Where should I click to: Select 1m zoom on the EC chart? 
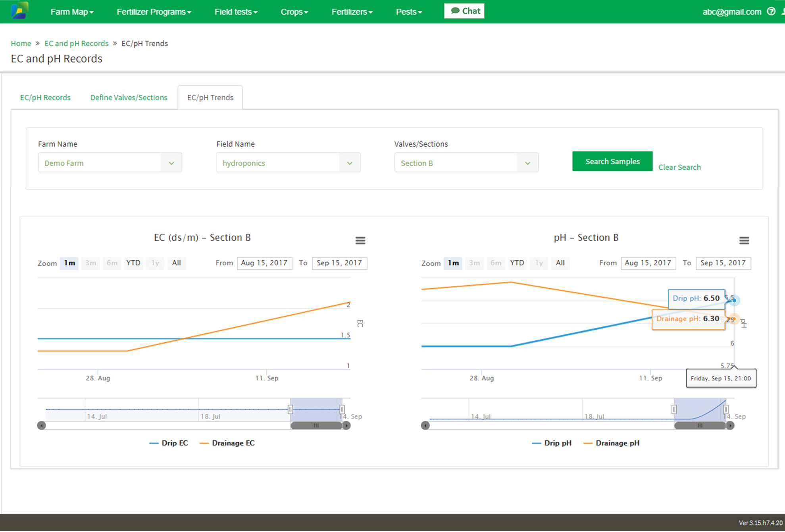pyautogui.click(x=69, y=263)
